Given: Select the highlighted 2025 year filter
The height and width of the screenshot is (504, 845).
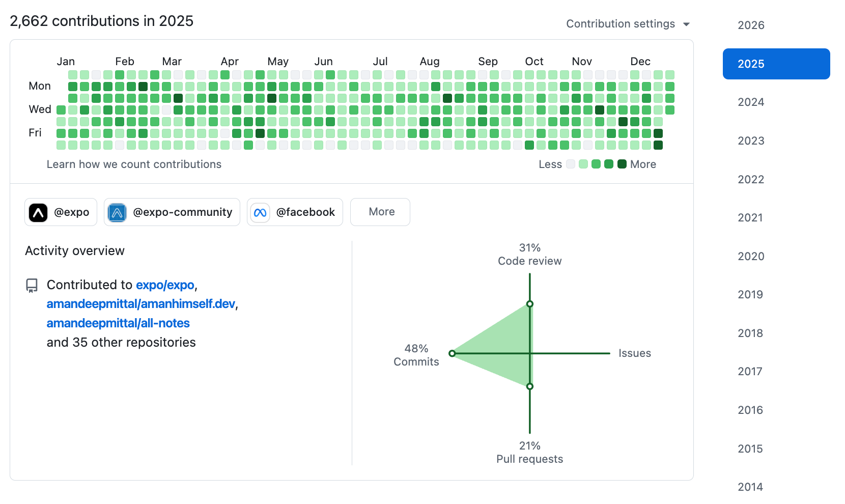Looking at the screenshot, I should point(776,64).
